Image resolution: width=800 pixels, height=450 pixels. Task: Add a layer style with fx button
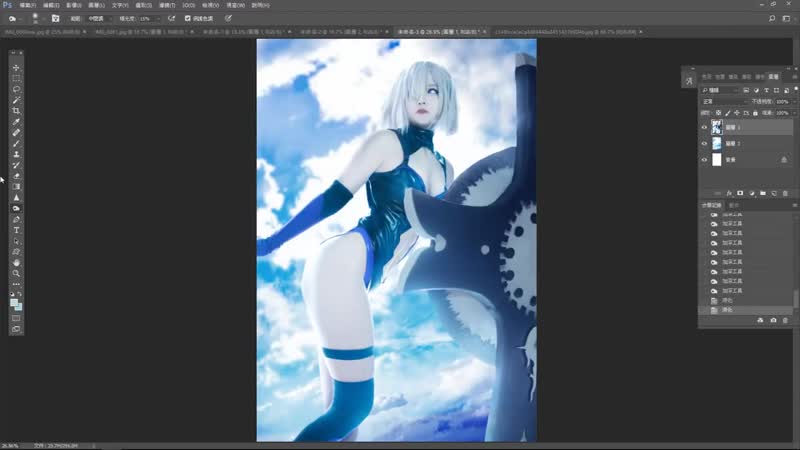729,193
